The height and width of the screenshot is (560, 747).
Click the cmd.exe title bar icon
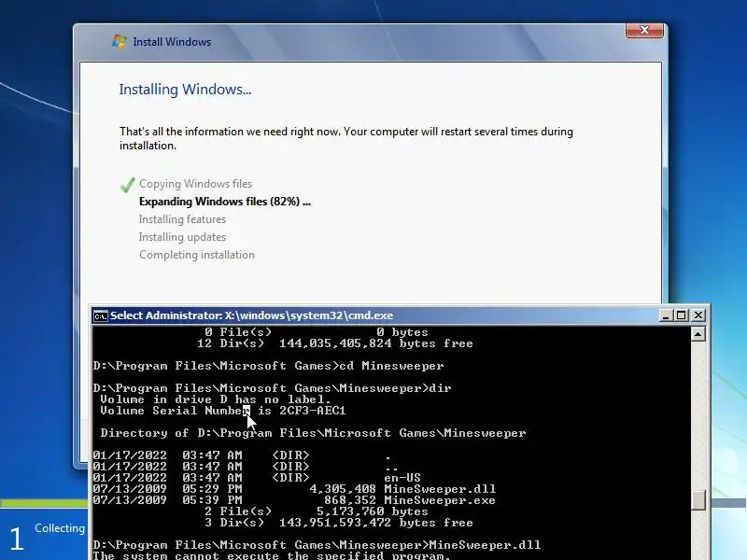tap(101, 315)
